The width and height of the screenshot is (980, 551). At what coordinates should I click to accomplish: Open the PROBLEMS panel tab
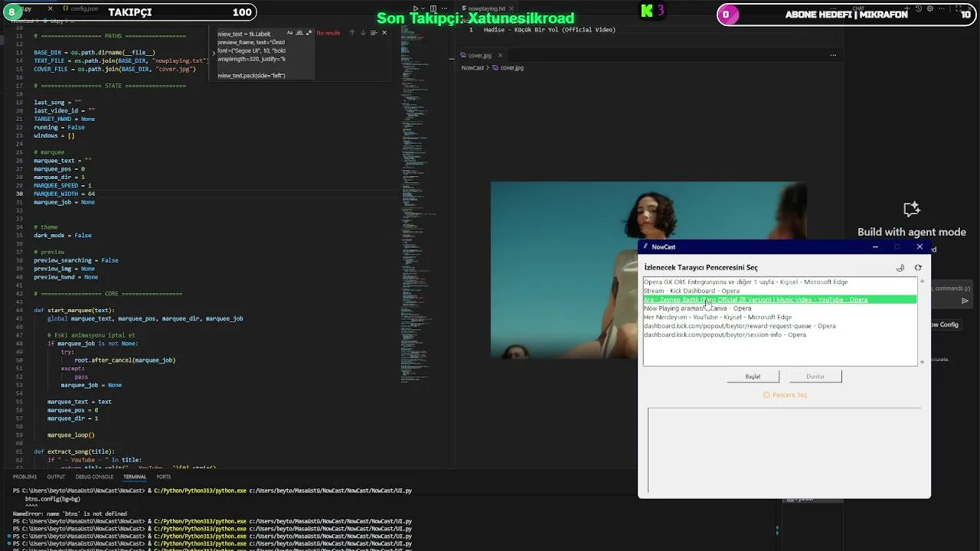click(x=24, y=477)
